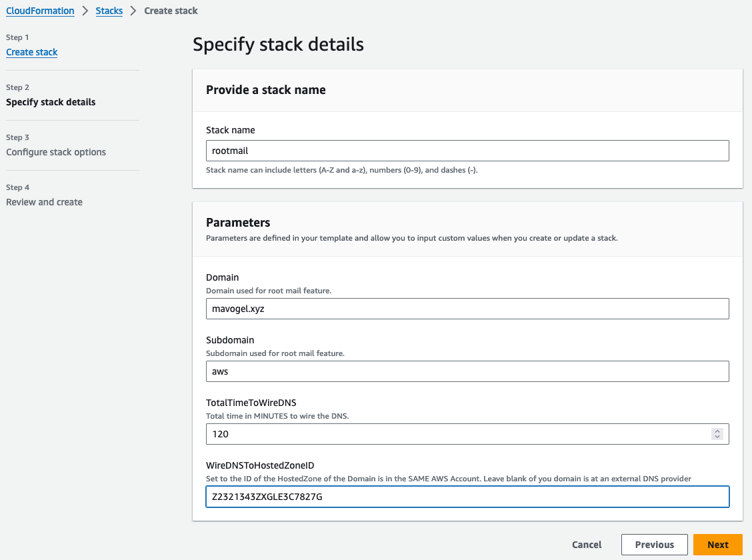Select Configure stack options step
Image resolution: width=752 pixels, height=560 pixels.
click(x=56, y=152)
